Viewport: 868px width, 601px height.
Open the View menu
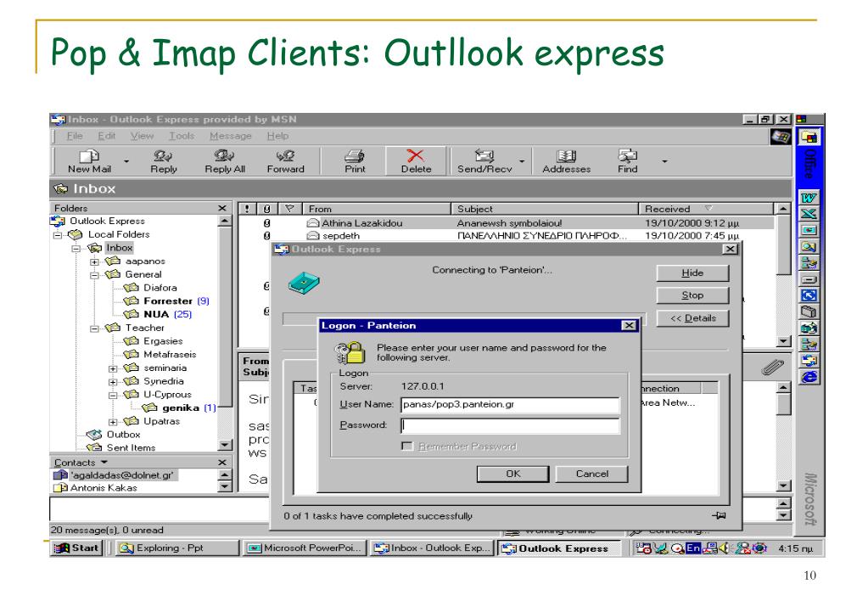(x=142, y=136)
